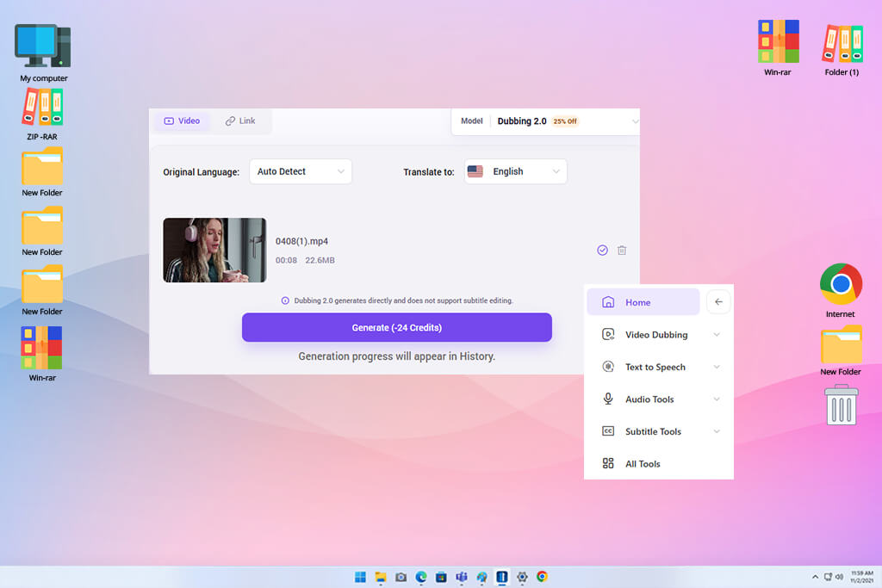Click the 0408(1).mp4 video thumbnail
The image size is (882, 588).
tap(214, 251)
